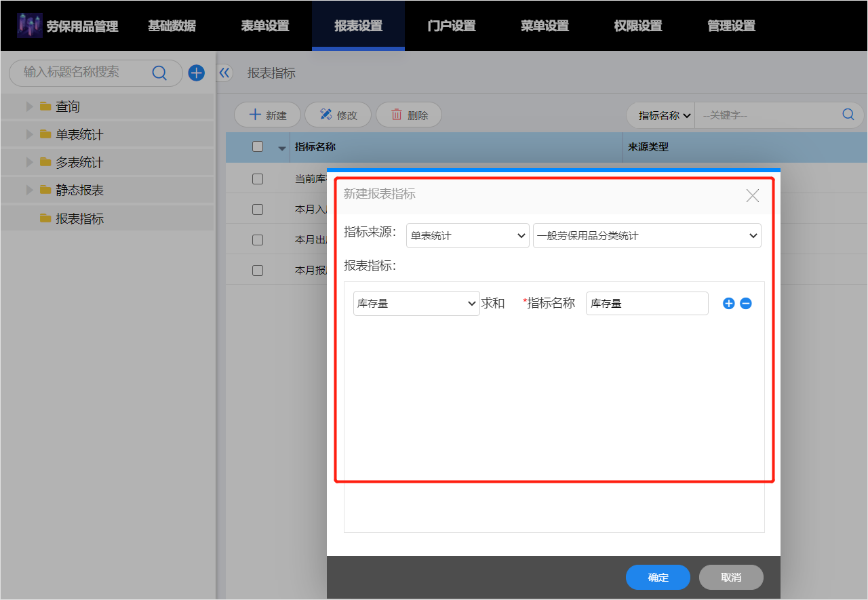Toggle the select-all header checkbox
The height and width of the screenshot is (600, 868).
258,146
